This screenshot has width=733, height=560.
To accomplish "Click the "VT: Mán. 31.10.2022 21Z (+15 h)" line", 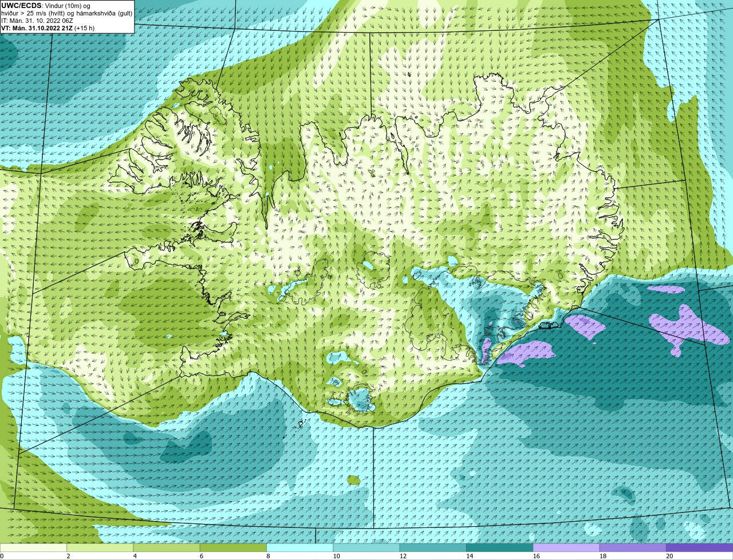I will (48, 28).
